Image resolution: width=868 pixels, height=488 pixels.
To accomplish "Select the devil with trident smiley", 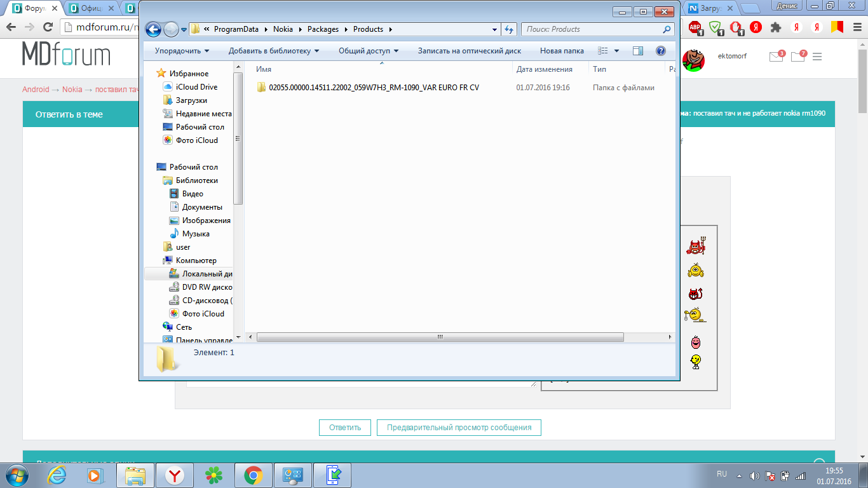I will [x=696, y=246].
